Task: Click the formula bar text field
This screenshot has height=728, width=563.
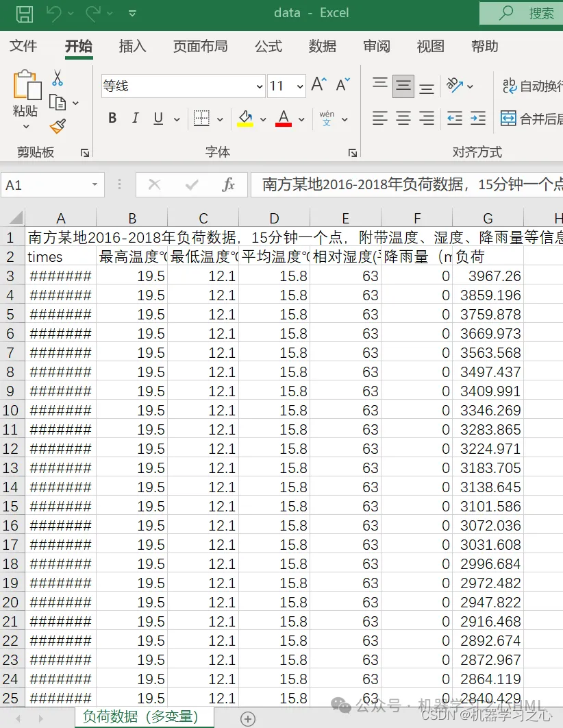Action: (x=407, y=185)
